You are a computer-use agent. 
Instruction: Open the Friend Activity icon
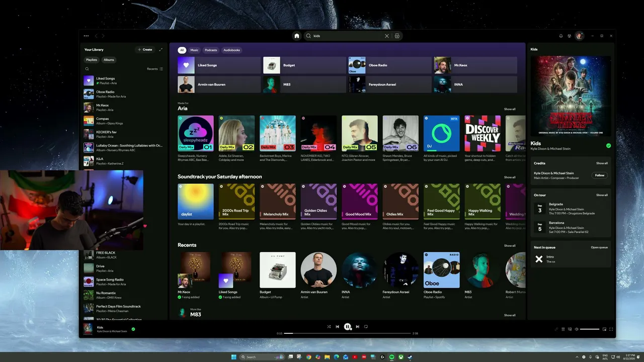click(570, 36)
